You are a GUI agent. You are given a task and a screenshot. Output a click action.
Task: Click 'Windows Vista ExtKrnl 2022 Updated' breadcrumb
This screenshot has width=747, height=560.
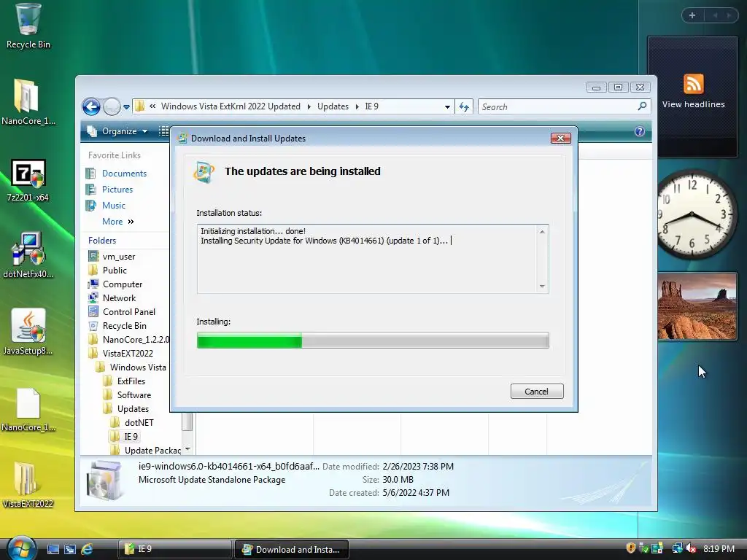click(231, 106)
